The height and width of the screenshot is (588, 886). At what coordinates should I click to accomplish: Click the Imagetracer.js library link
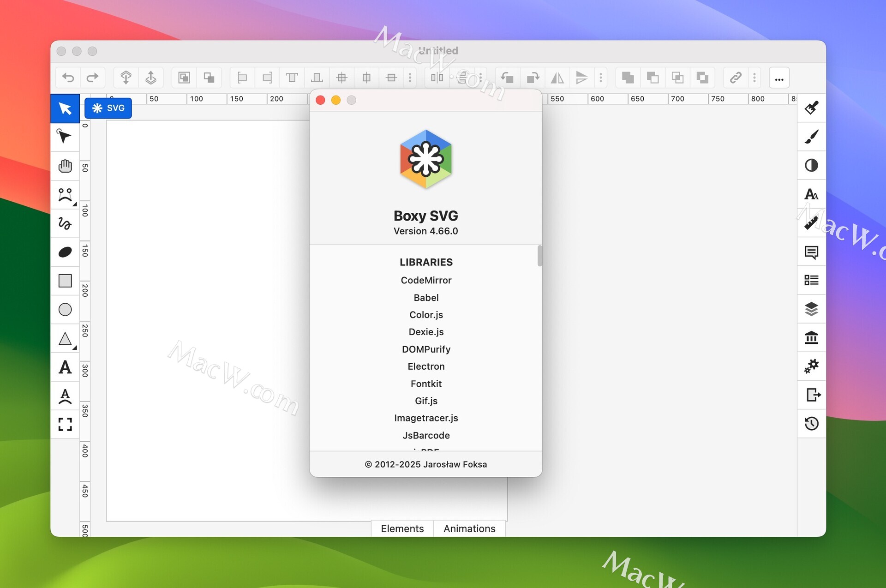(426, 418)
